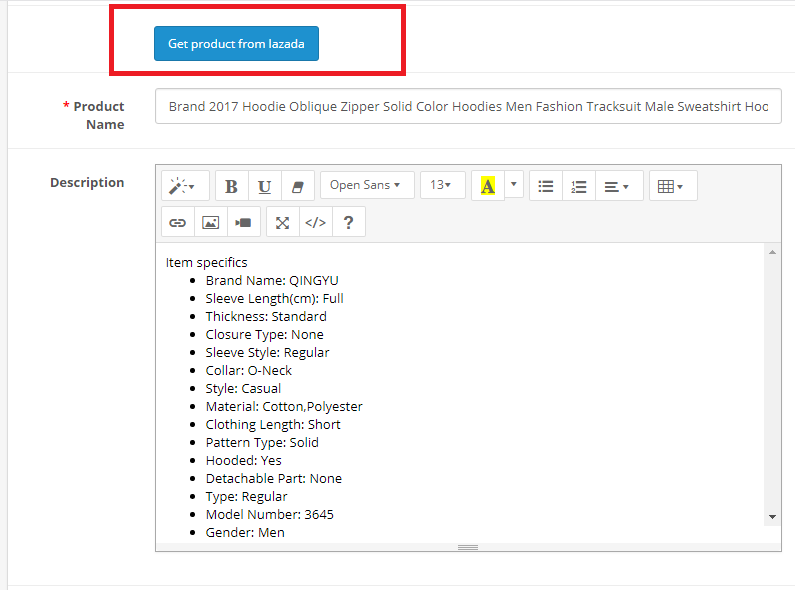Click the 'Model Number: 3645' list item
Screen dimensions: 795x590
click(x=270, y=514)
